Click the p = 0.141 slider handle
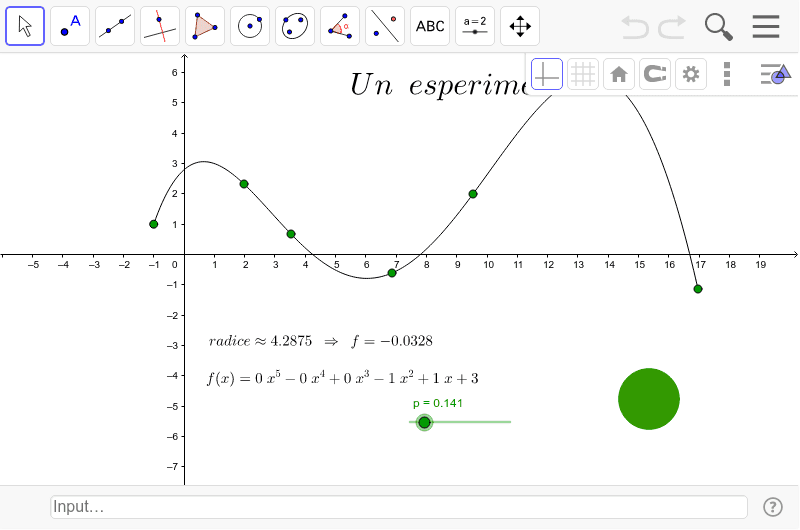The height and width of the screenshot is (530, 800). [424, 422]
